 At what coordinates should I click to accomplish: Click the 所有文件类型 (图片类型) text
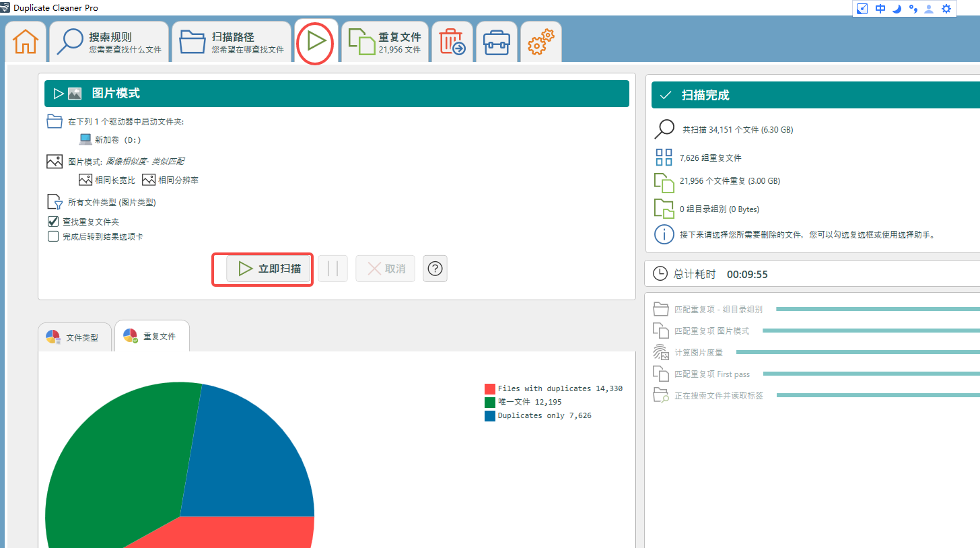click(112, 202)
